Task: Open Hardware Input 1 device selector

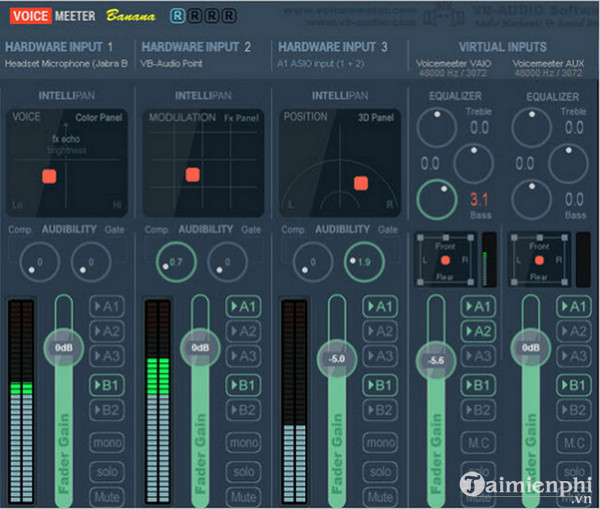Action: pyautogui.click(x=59, y=47)
